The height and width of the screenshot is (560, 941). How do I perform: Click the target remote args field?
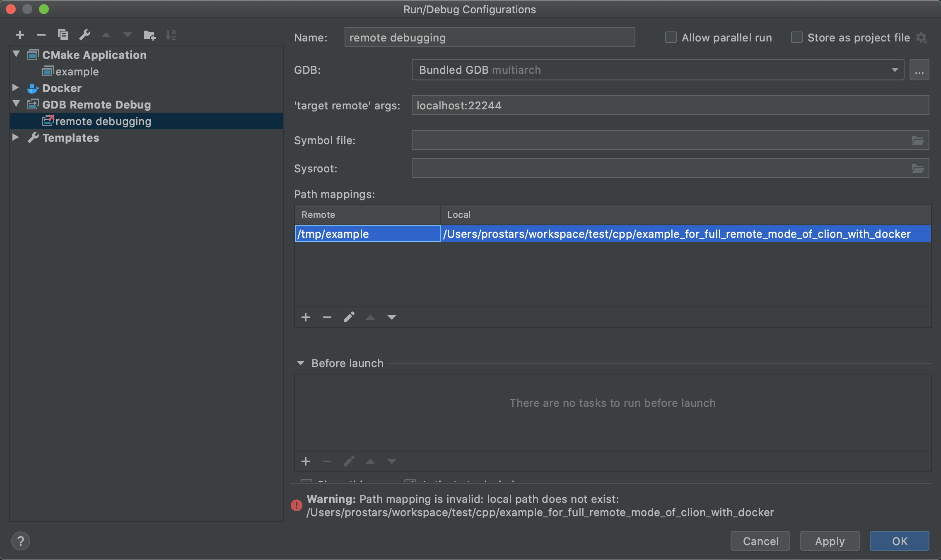pyautogui.click(x=670, y=106)
